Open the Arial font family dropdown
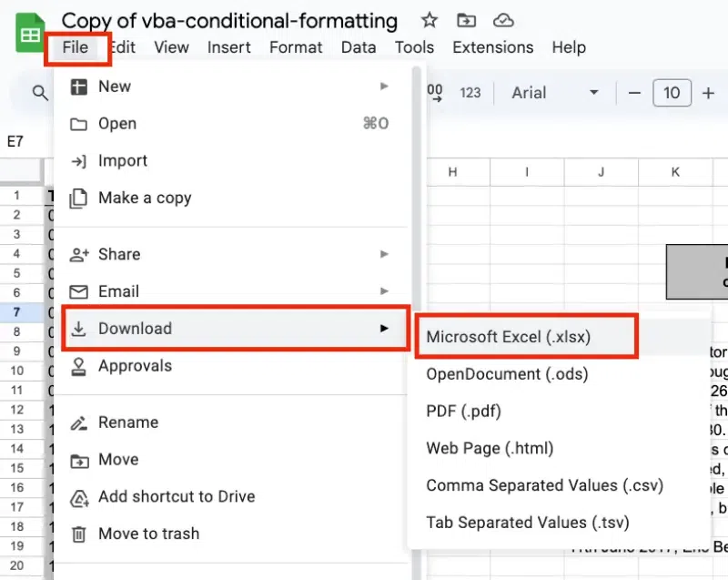 pos(555,92)
